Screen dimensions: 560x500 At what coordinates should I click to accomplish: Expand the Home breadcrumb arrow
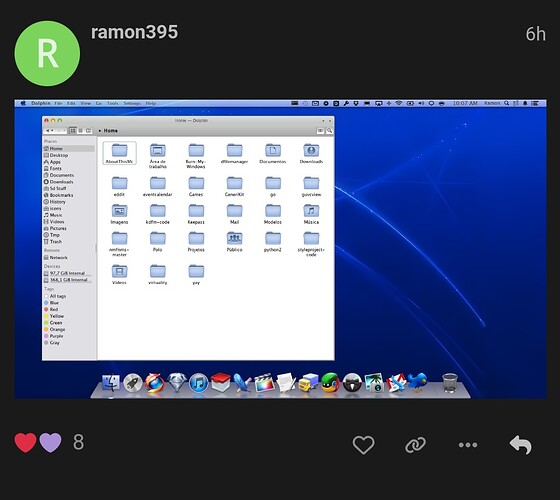pos(100,131)
